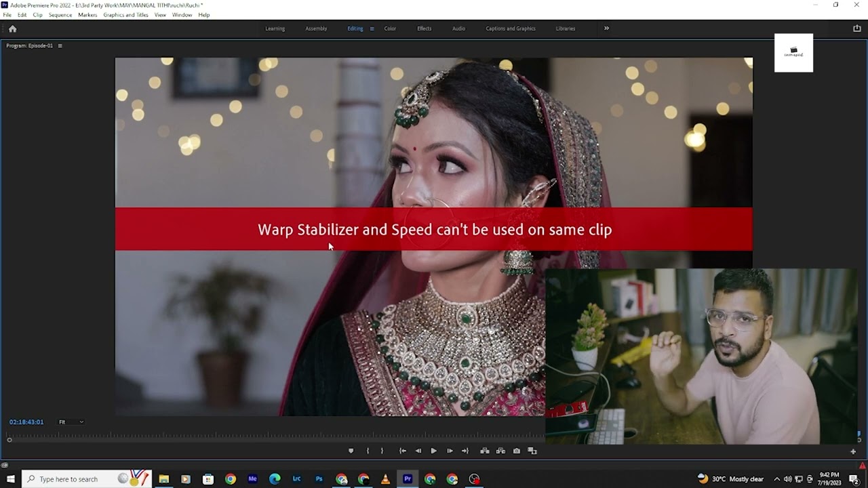Open Photoshop from the taskbar

click(319, 479)
